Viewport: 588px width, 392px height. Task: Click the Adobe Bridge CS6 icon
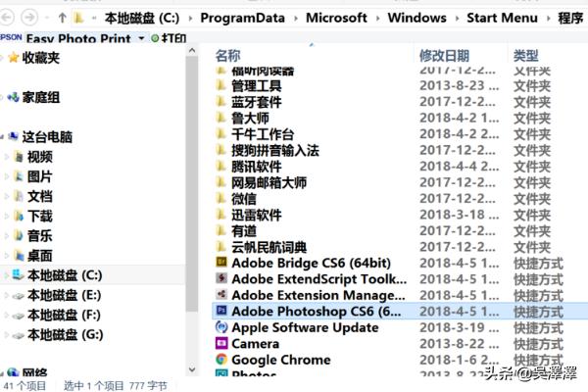coord(221,263)
